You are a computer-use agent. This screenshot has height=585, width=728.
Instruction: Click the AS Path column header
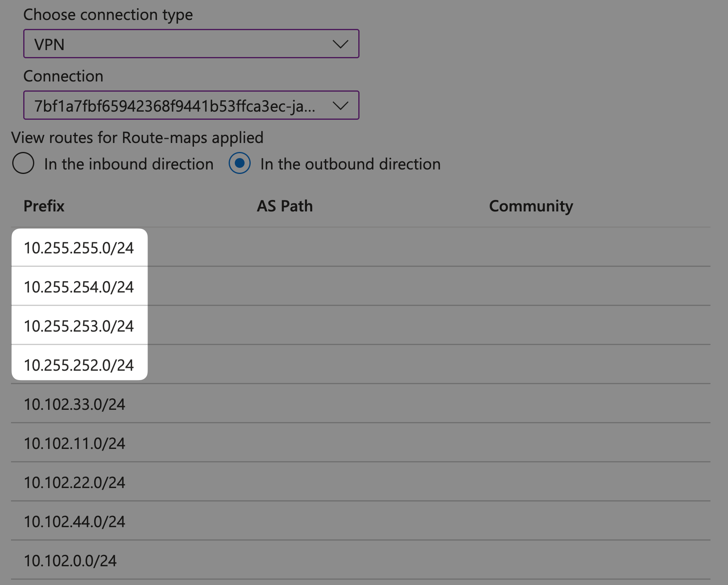[x=285, y=206]
